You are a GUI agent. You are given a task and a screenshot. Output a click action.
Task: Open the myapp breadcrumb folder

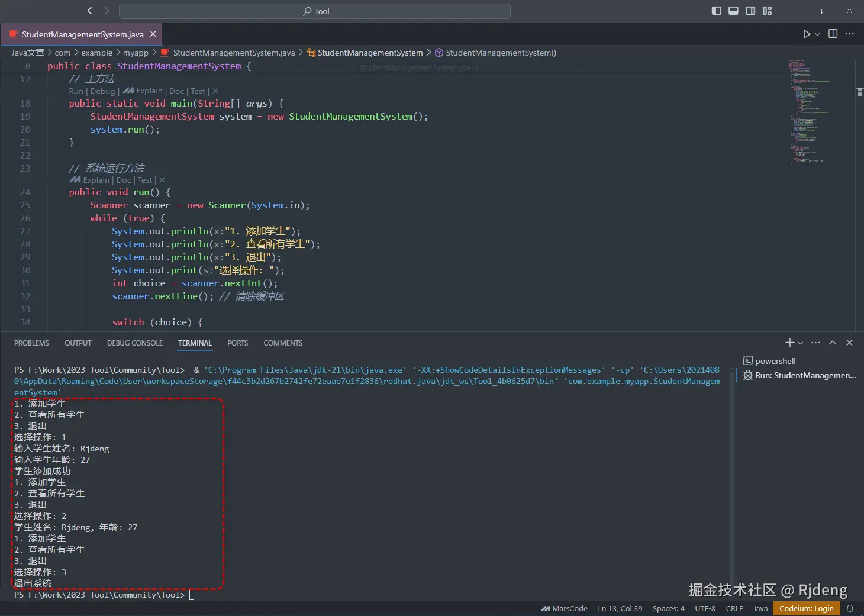pyautogui.click(x=136, y=53)
